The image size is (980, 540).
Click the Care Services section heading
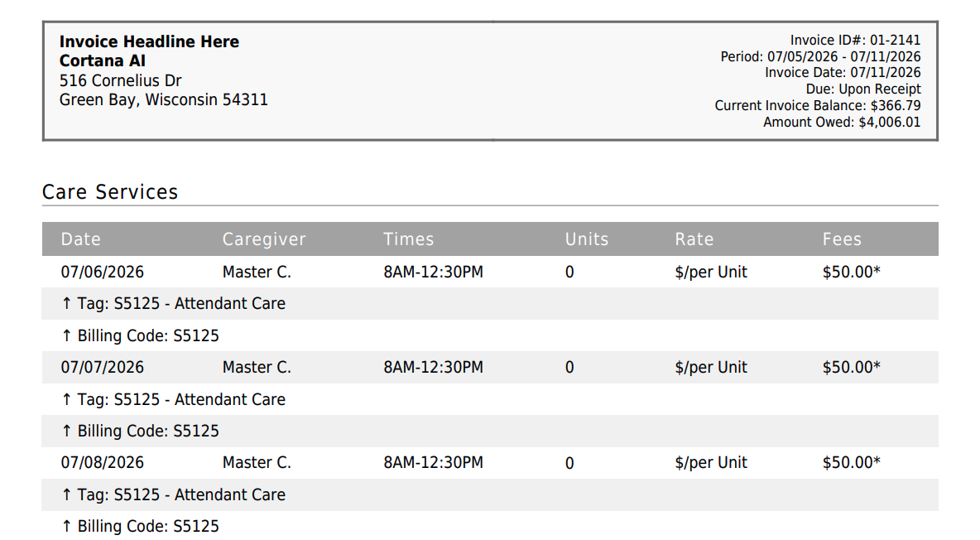pos(110,192)
